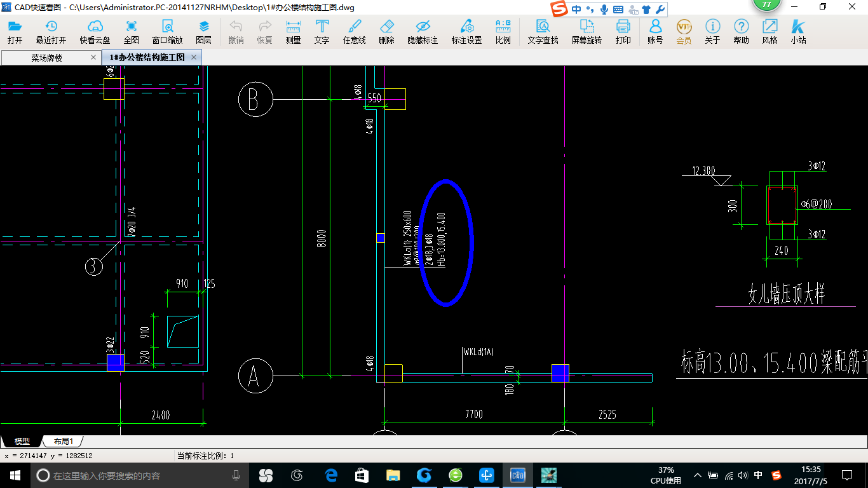Select the 删除 eraser tool
Image resolution: width=868 pixels, height=488 pixels.
[x=386, y=32]
